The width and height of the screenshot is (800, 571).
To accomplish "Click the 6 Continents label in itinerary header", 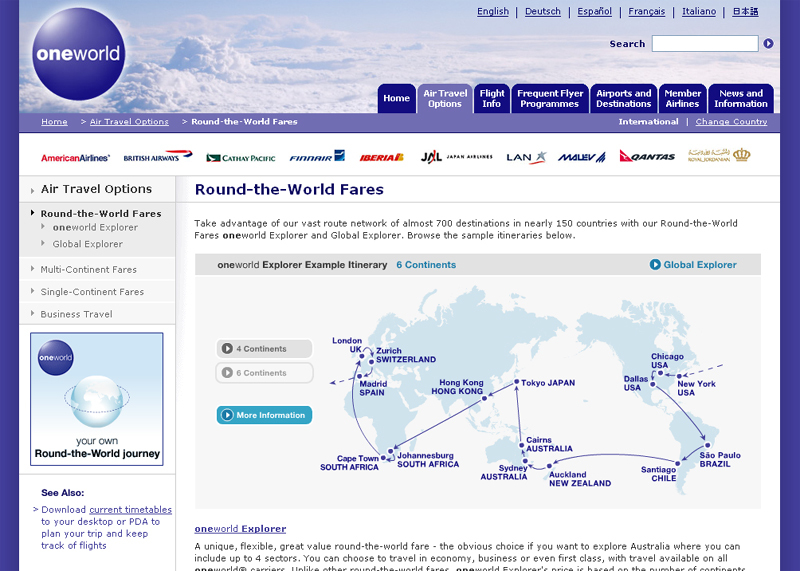I will tap(426, 265).
